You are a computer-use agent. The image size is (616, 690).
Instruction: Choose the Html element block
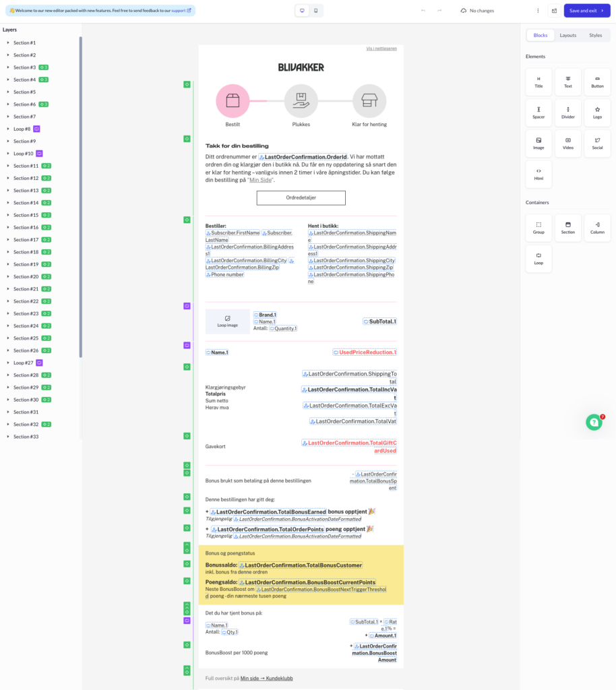[538, 175]
